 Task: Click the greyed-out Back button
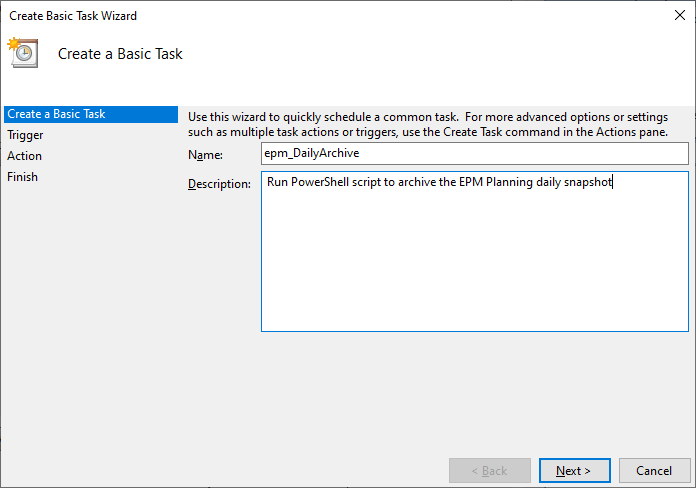click(483, 470)
